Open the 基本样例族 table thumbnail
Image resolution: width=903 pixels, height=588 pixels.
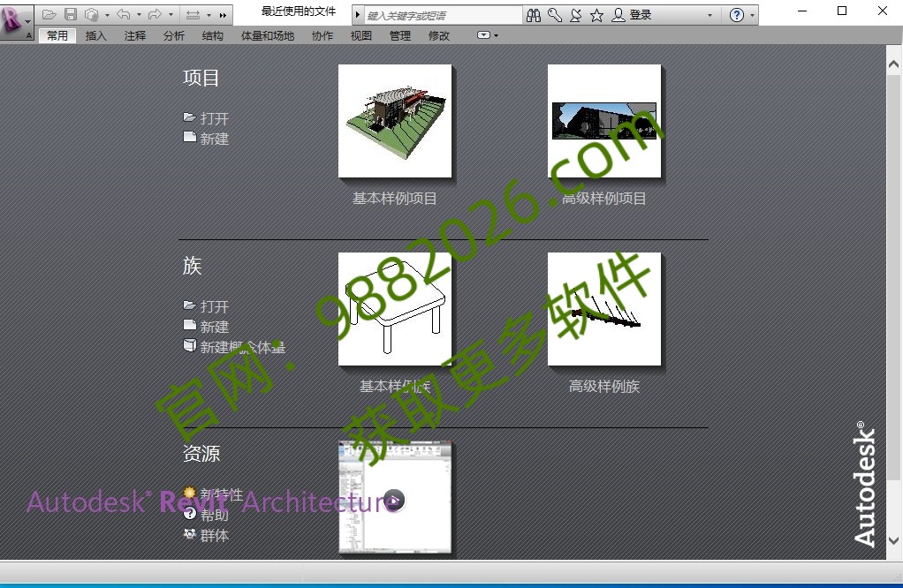pyautogui.click(x=395, y=309)
